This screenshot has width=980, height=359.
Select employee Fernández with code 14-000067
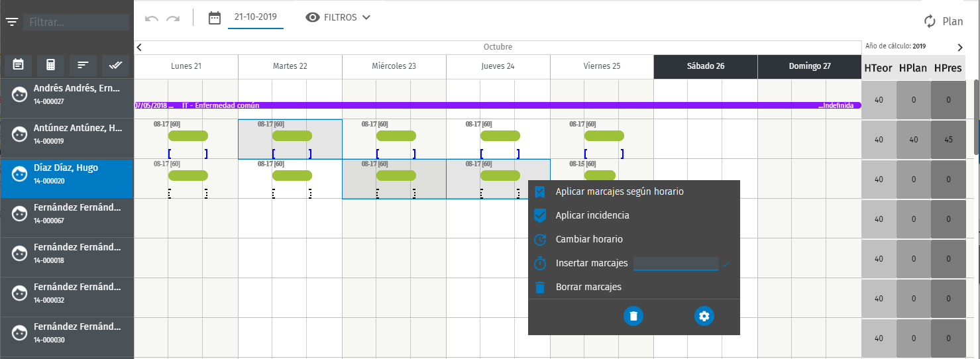pyautogui.click(x=66, y=218)
